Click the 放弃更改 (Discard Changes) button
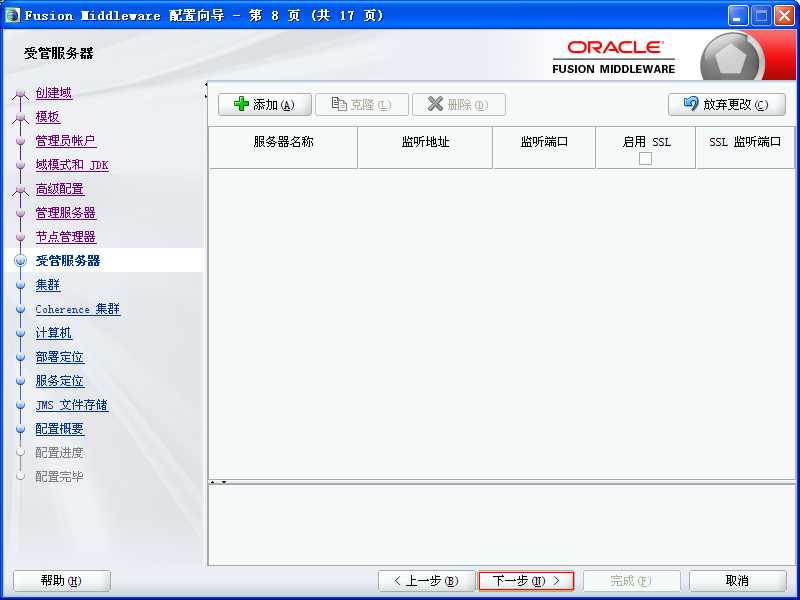The image size is (800, 600). (x=727, y=105)
